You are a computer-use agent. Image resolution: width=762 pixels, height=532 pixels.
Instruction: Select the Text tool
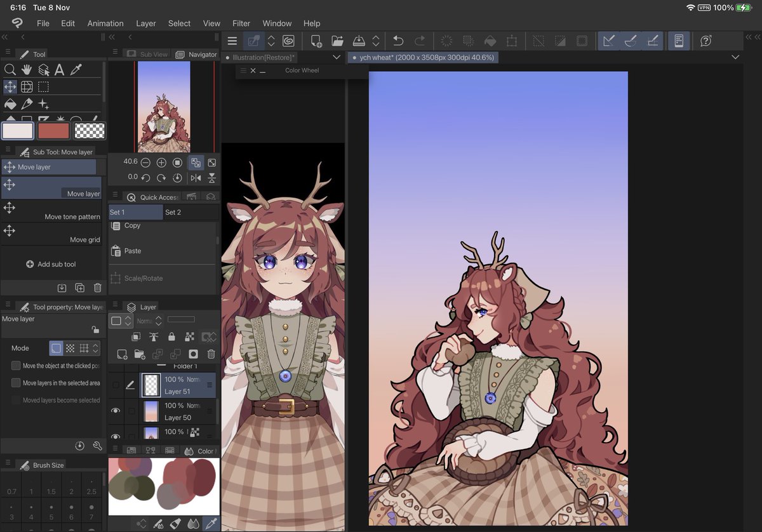click(60, 69)
